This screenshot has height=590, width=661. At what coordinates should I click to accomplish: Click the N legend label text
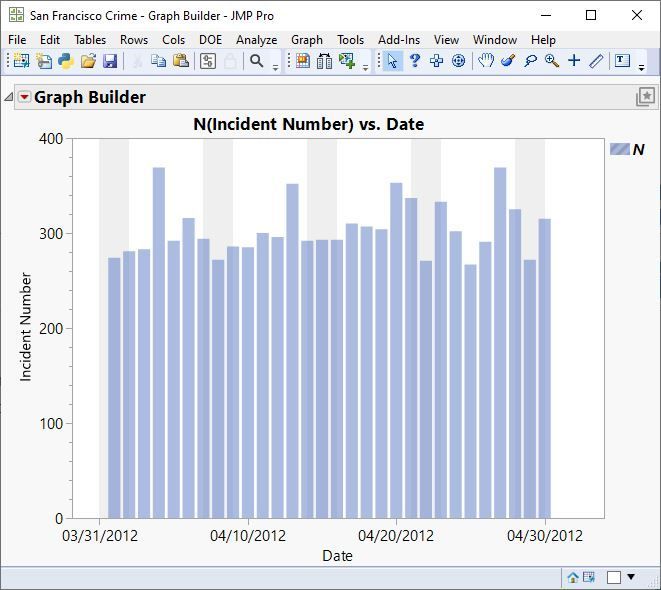[639, 150]
